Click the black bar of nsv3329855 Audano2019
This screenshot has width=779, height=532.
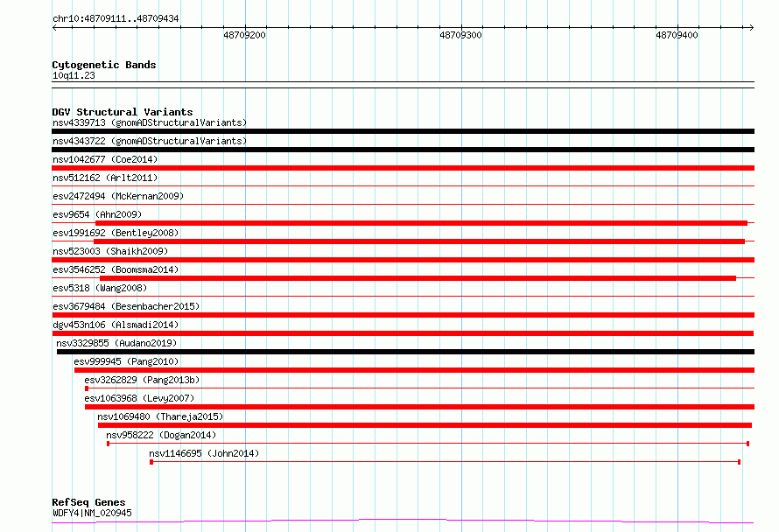pos(405,352)
